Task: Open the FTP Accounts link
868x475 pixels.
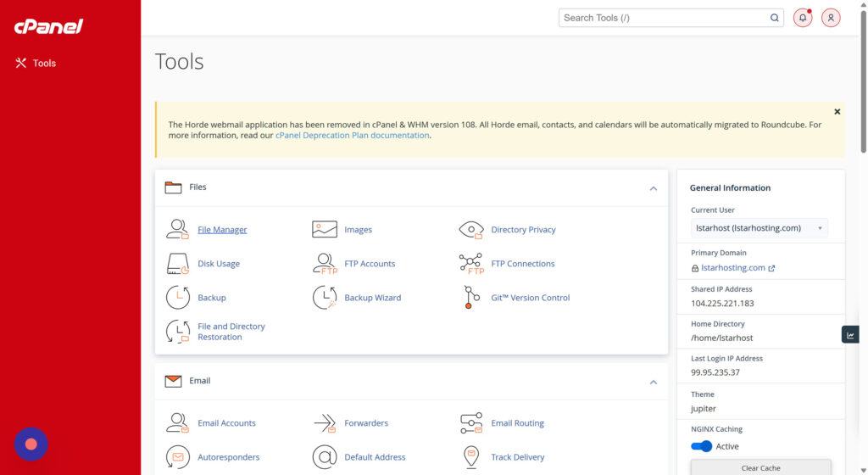Action: (370, 264)
